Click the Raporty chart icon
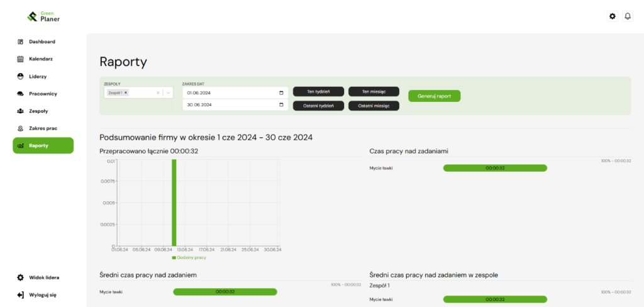This screenshot has width=644, height=307. (20, 145)
